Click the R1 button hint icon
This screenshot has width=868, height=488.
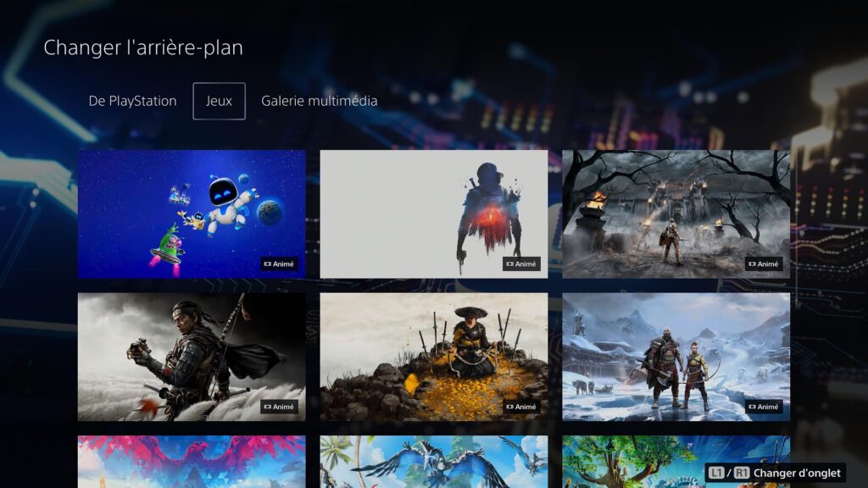pos(742,473)
